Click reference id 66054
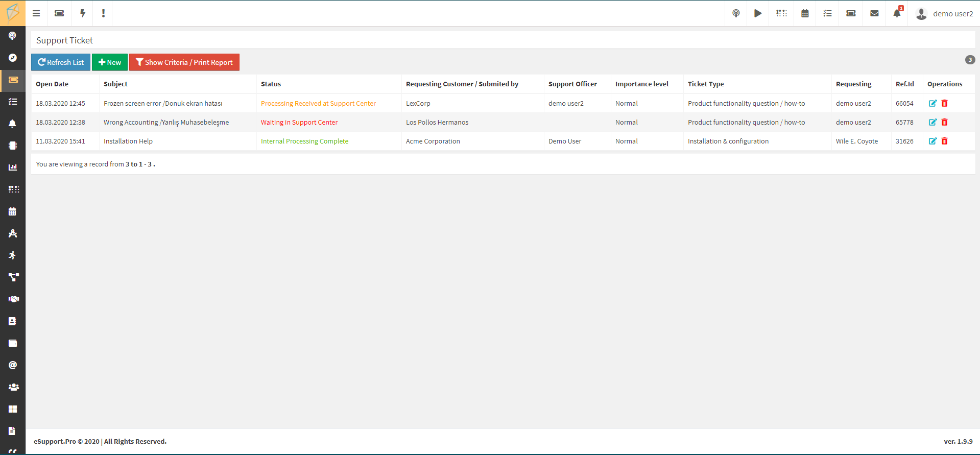The height and width of the screenshot is (455, 980). pos(904,103)
